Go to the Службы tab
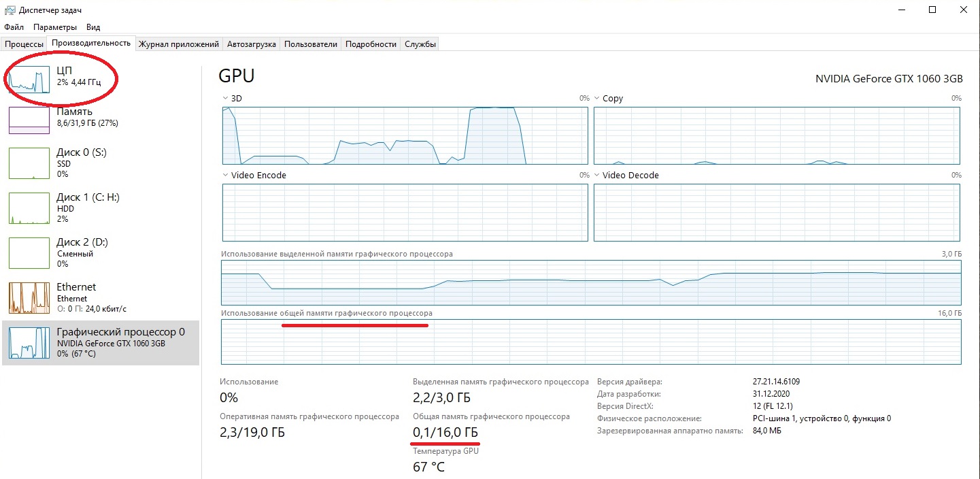This screenshot has height=479, width=980. click(420, 44)
